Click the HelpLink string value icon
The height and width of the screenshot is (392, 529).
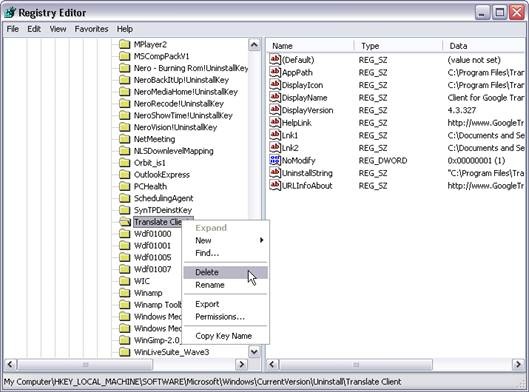[x=275, y=122]
